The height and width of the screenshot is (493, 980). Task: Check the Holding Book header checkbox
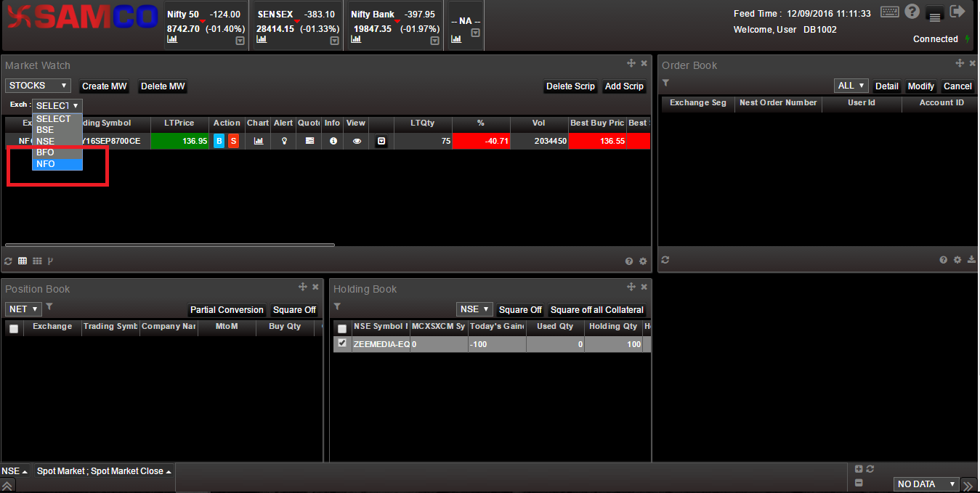[342, 328]
